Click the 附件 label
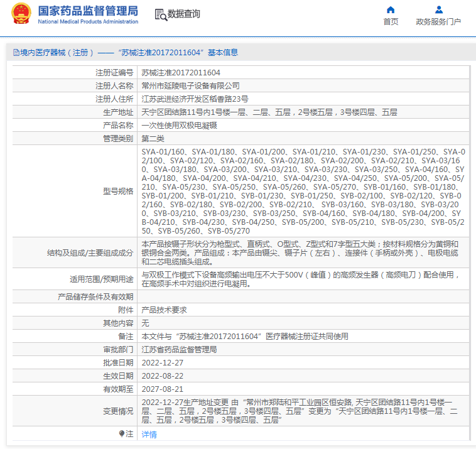Screen dimensions: 476x449 (126, 310)
